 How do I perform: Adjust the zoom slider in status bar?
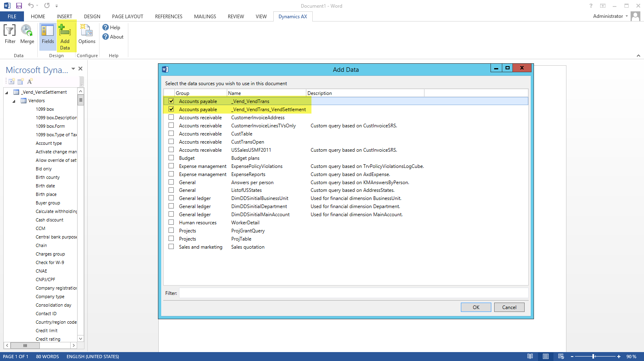tap(594, 357)
